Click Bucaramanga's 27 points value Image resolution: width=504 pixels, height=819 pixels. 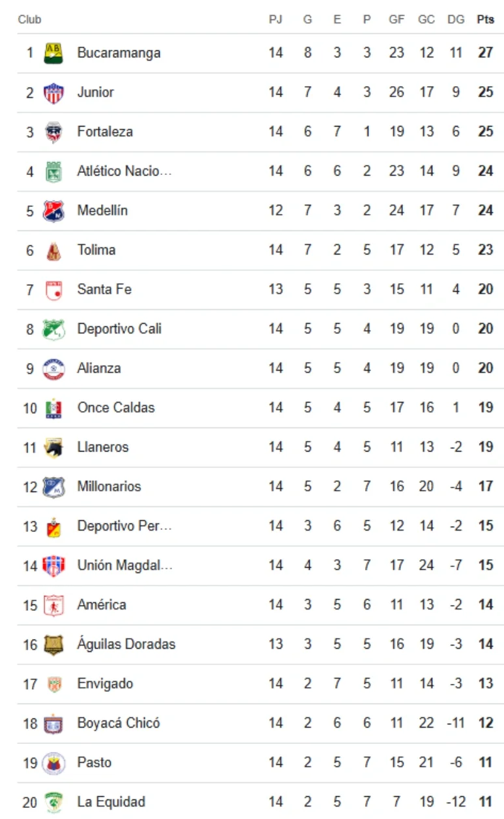pyautogui.click(x=485, y=53)
